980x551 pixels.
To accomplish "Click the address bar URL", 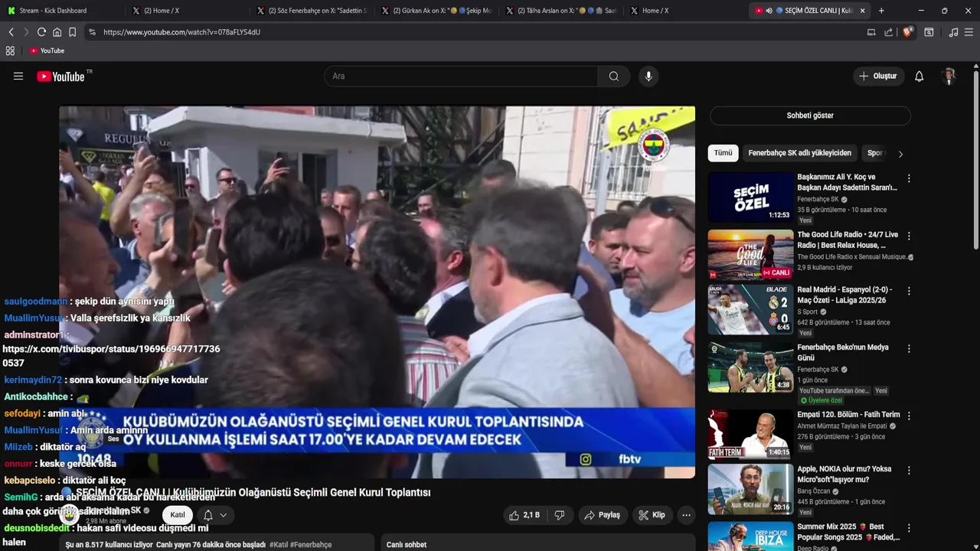I will coord(182,32).
